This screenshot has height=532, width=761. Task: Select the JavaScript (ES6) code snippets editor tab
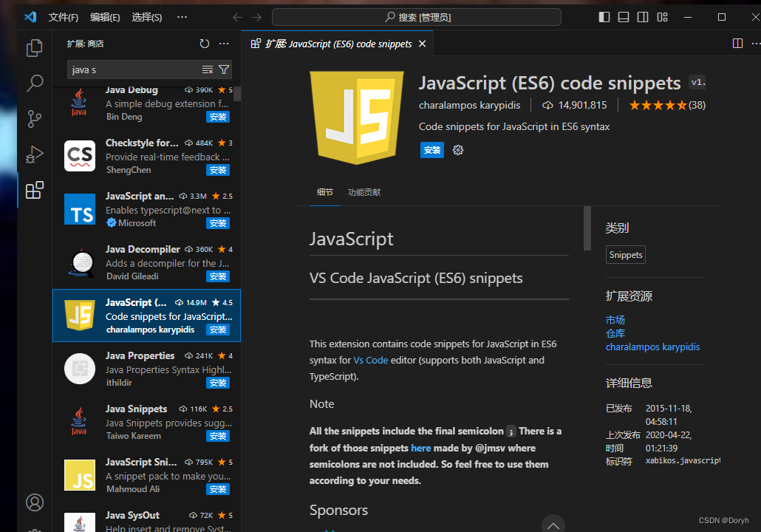[x=338, y=44]
